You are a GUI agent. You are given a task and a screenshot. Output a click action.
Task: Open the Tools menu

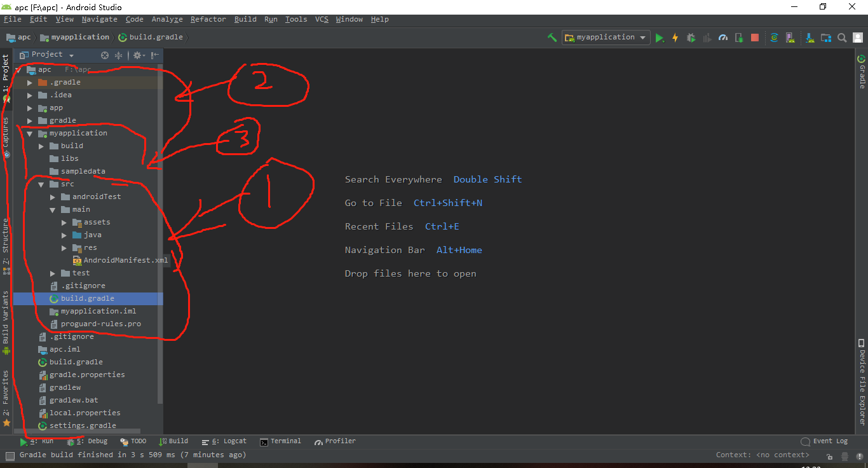(x=296, y=20)
